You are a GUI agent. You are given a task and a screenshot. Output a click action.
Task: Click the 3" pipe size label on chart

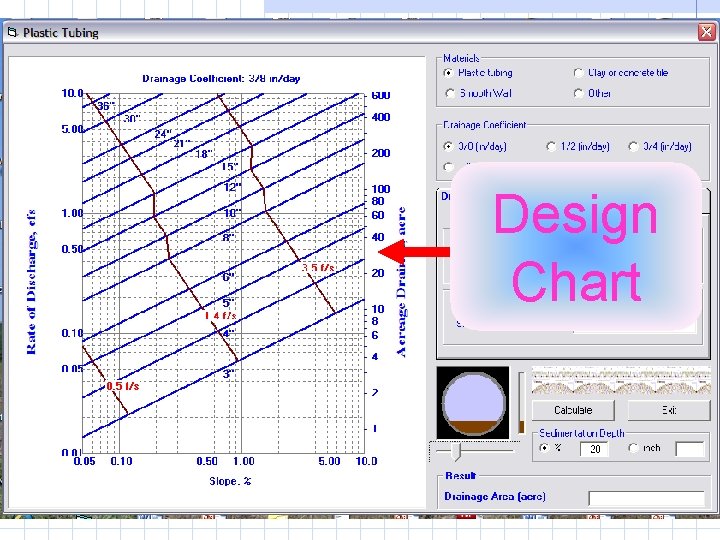click(x=229, y=374)
